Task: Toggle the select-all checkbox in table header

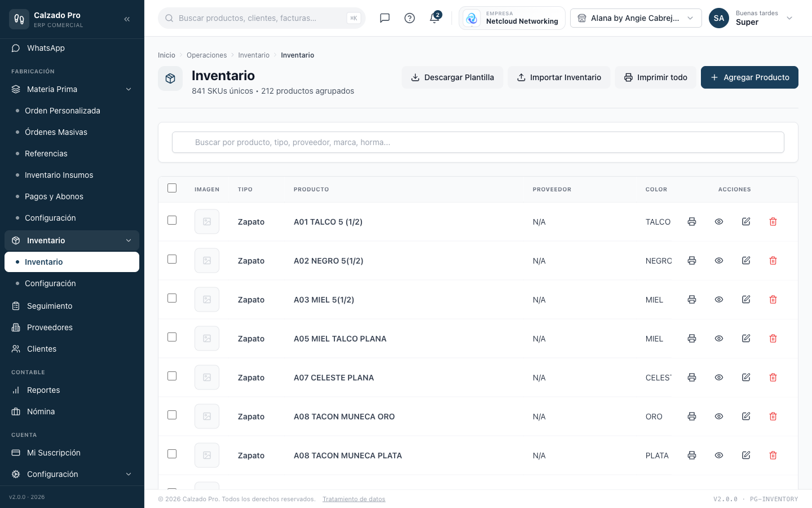Action: coord(172,188)
